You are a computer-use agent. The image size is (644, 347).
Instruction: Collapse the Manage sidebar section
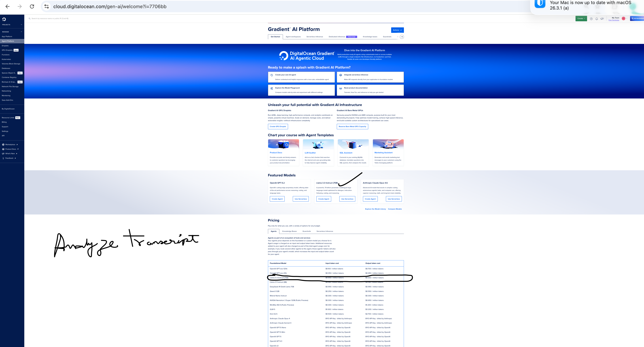pyautogui.click(x=21, y=32)
